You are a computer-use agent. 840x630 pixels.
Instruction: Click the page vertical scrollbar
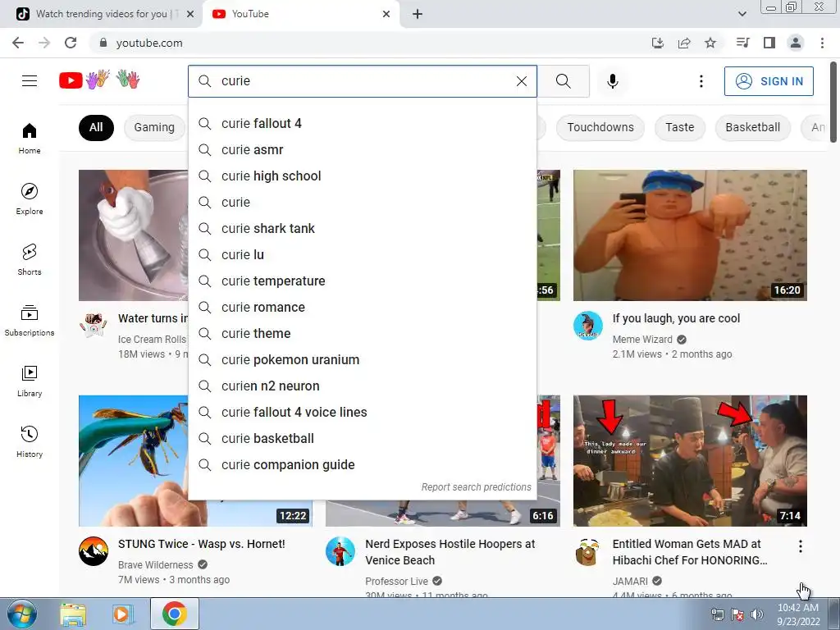[x=833, y=102]
